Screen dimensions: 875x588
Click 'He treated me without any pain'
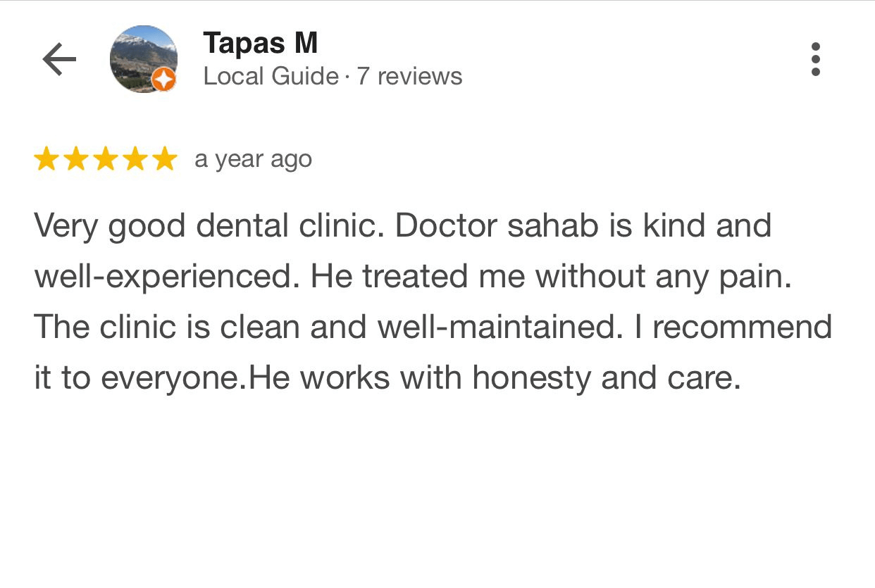551,277
